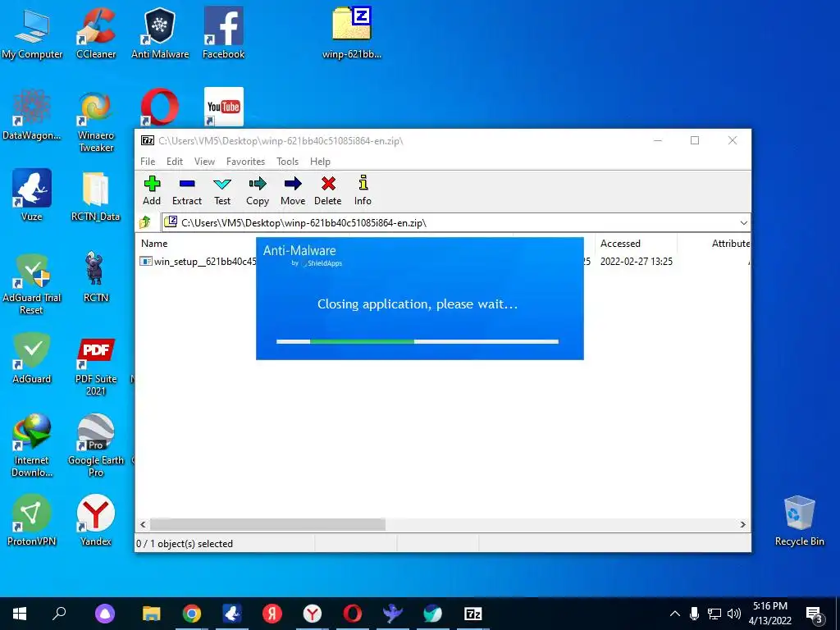The image size is (840, 630).
Task: Select the Facebook desktop shortcut
Action: coord(223,33)
